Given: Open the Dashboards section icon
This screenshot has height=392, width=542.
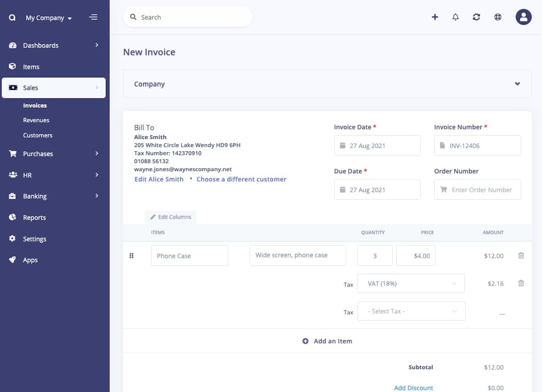Looking at the screenshot, I should point(12,45).
